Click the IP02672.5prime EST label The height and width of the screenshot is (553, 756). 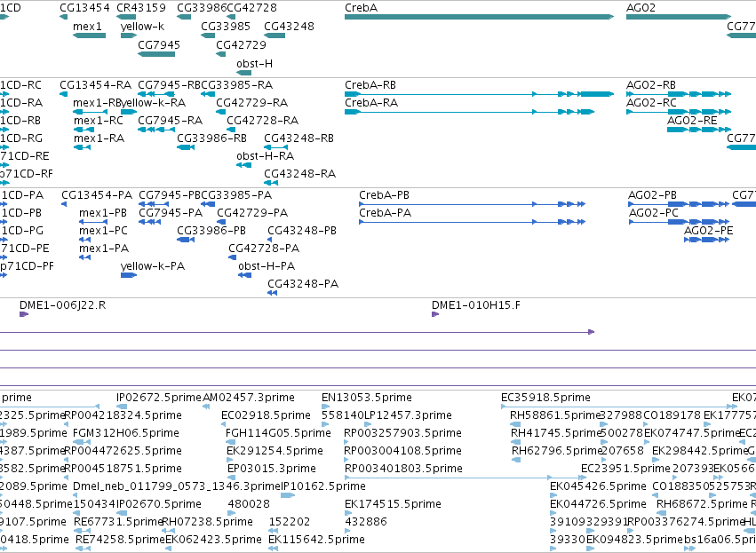point(159,398)
